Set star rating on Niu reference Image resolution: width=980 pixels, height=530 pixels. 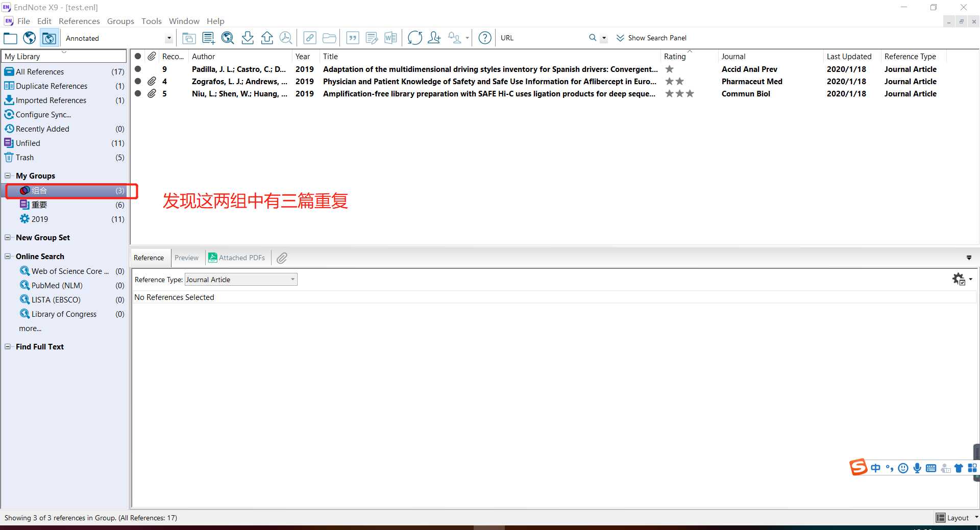tap(679, 93)
